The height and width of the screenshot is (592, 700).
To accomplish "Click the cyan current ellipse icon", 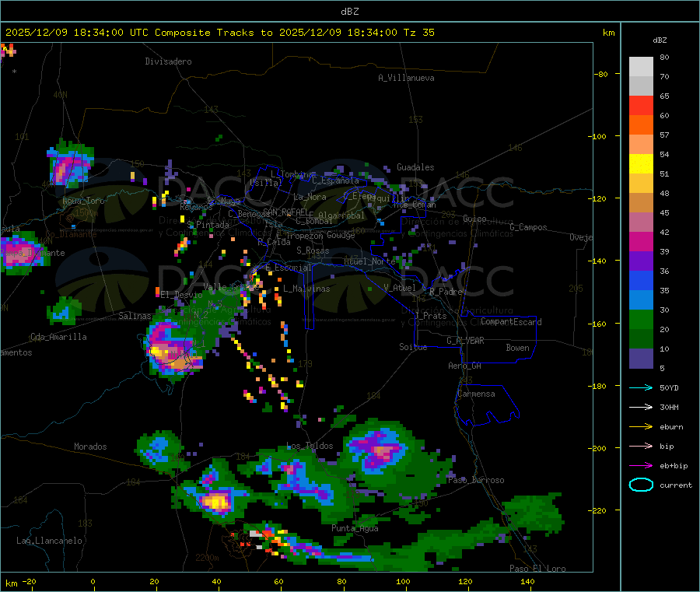I will point(641,485).
